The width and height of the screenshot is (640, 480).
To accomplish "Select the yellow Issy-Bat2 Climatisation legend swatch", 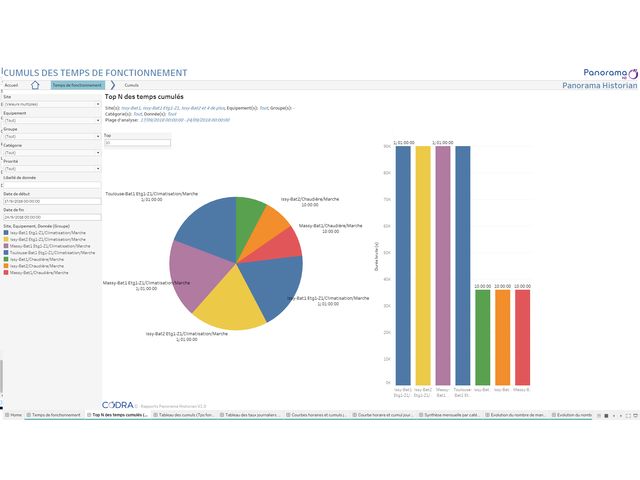I will [5, 240].
